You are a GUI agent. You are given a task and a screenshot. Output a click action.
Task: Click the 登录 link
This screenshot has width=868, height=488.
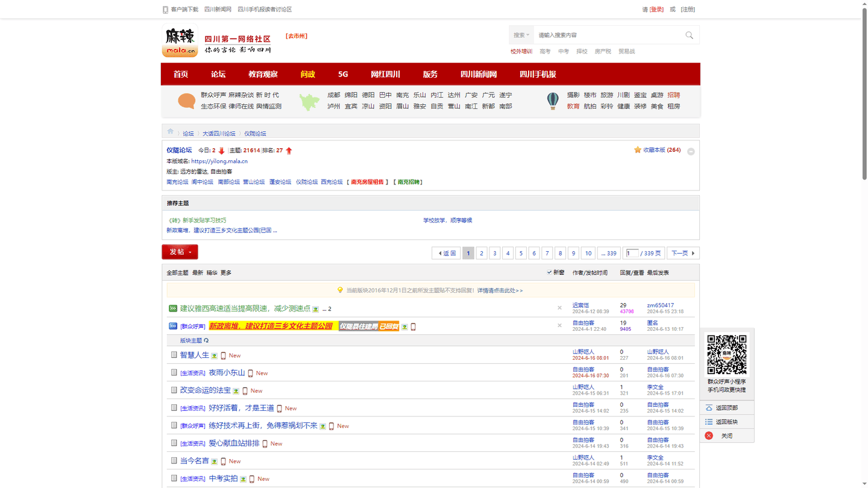pyautogui.click(x=656, y=10)
